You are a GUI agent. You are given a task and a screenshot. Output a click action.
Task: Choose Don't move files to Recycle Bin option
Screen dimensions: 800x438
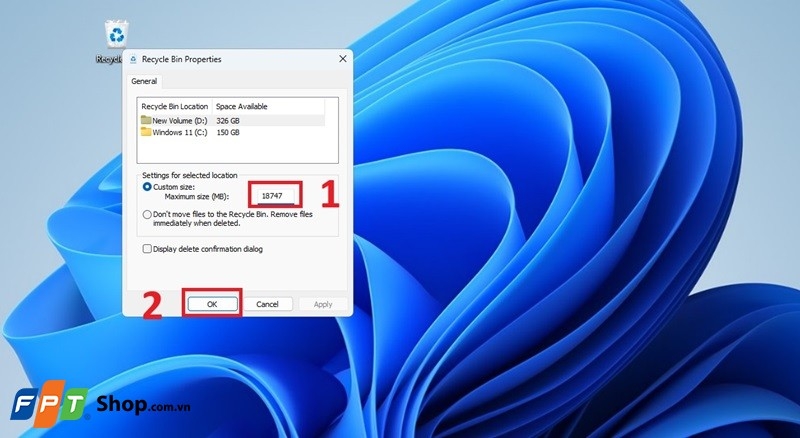147,215
